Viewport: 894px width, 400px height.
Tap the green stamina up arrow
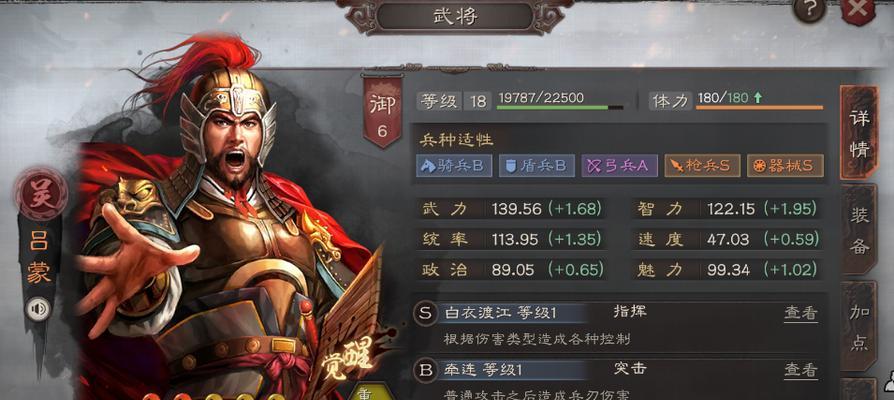pos(758,97)
